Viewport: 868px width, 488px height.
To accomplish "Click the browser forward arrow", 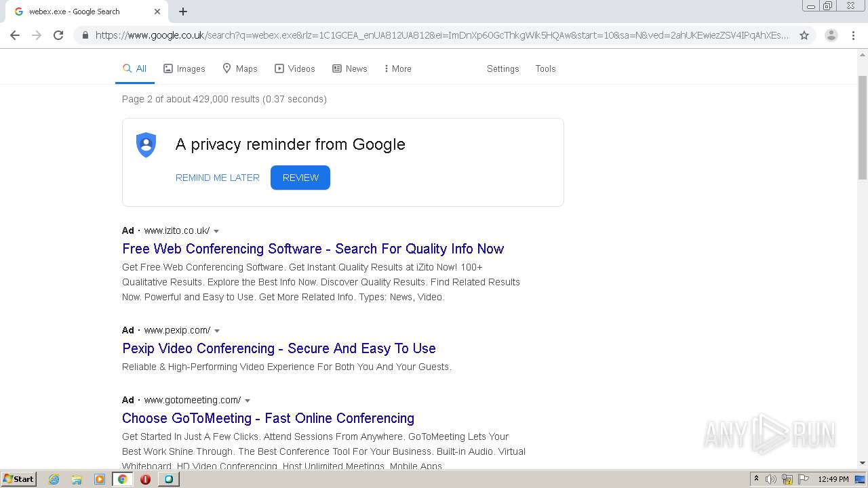I will (x=37, y=35).
